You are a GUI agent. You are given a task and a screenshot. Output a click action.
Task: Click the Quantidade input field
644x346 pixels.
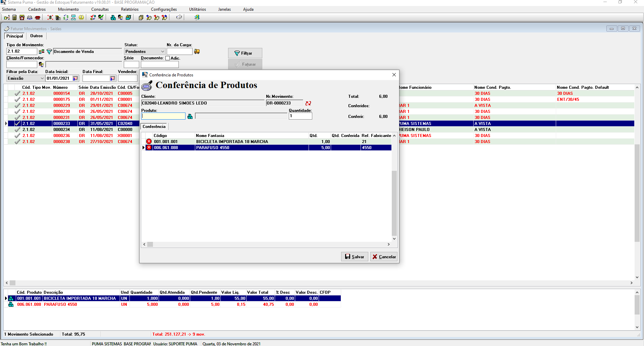pos(300,116)
